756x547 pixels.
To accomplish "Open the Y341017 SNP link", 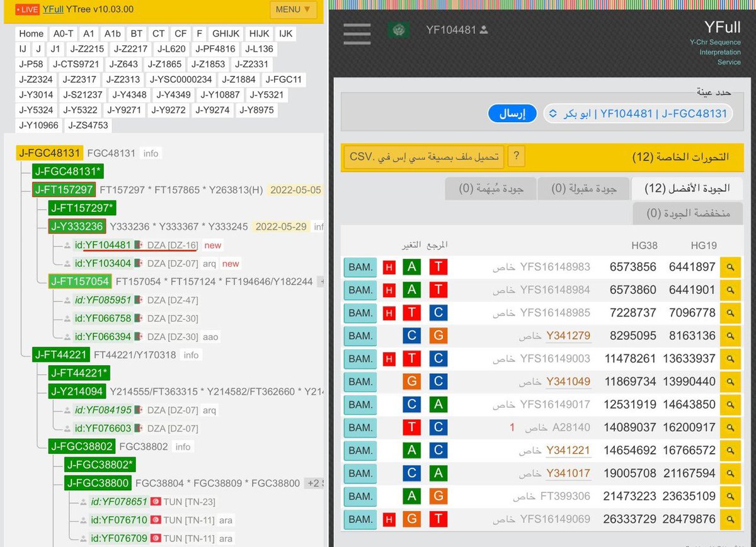I will coord(568,473).
